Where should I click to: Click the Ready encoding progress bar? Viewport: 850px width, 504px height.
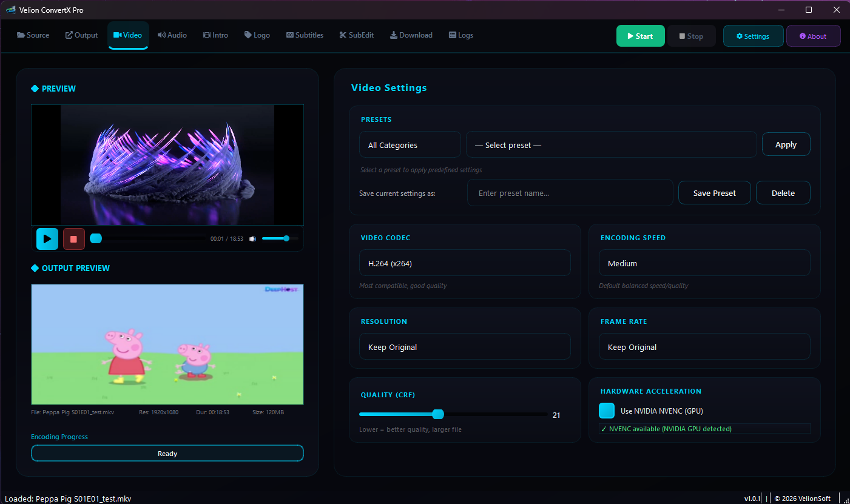(167, 453)
